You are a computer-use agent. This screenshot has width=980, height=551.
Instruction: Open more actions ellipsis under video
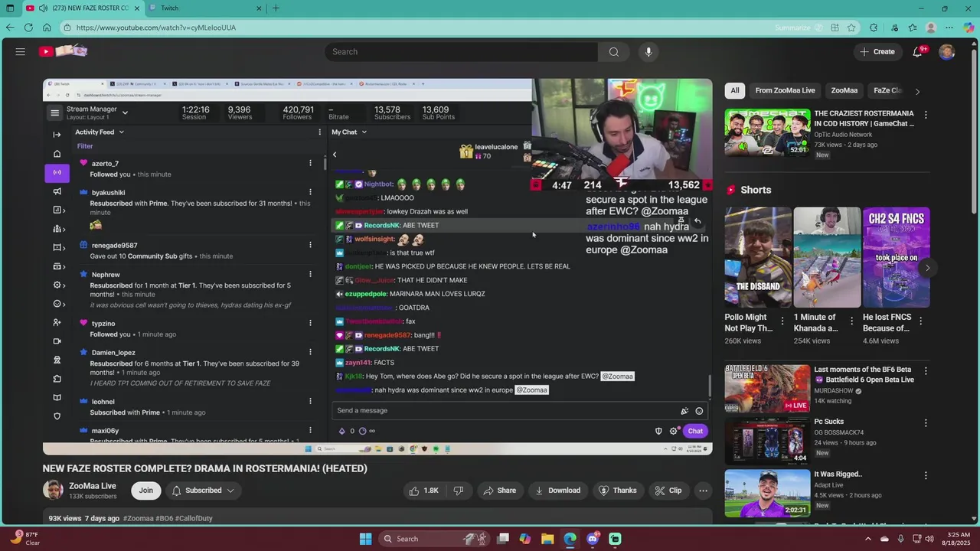tap(703, 491)
